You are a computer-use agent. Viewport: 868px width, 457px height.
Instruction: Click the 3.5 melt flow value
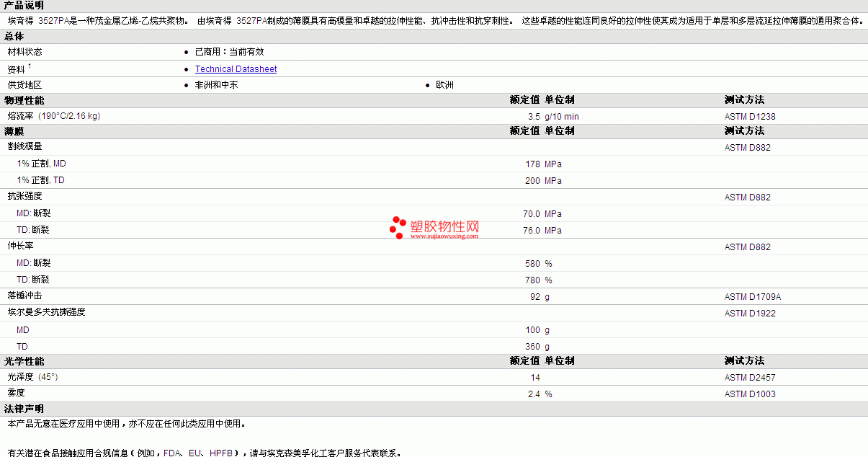click(534, 117)
